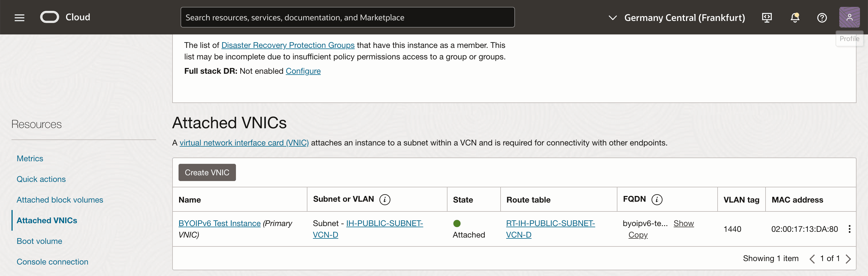This screenshot has width=868, height=276.
Task: Go to the next page of VNICs
Action: pyautogui.click(x=848, y=259)
